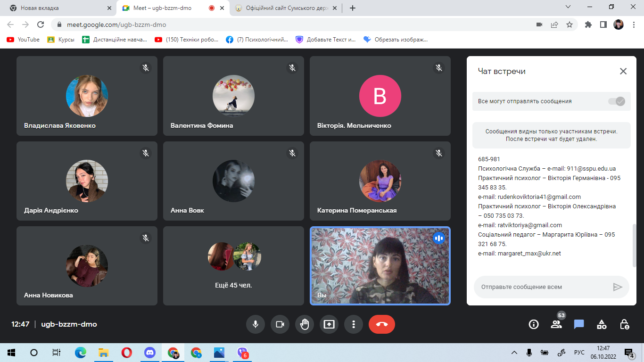
Task: Click the muted mic icon on Владислава Яковенко
Action: (x=146, y=68)
